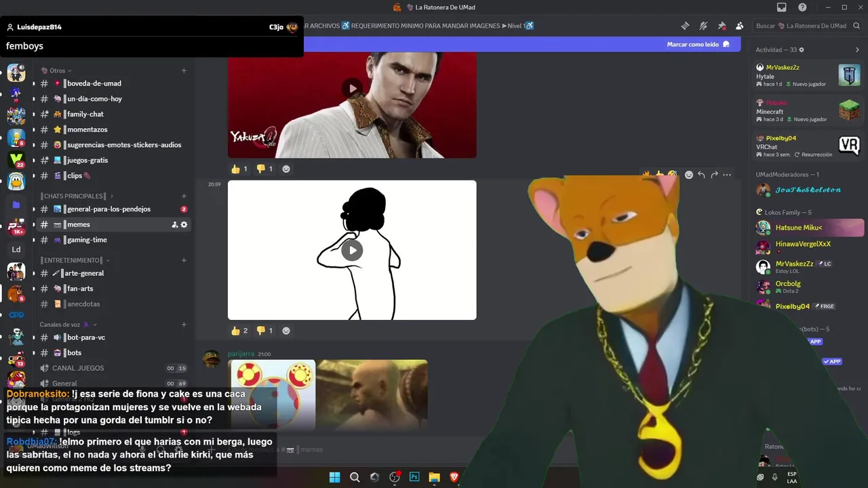Click the reply arrow on hovered message
Viewport: 868px width, 488px height.
coord(701,175)
